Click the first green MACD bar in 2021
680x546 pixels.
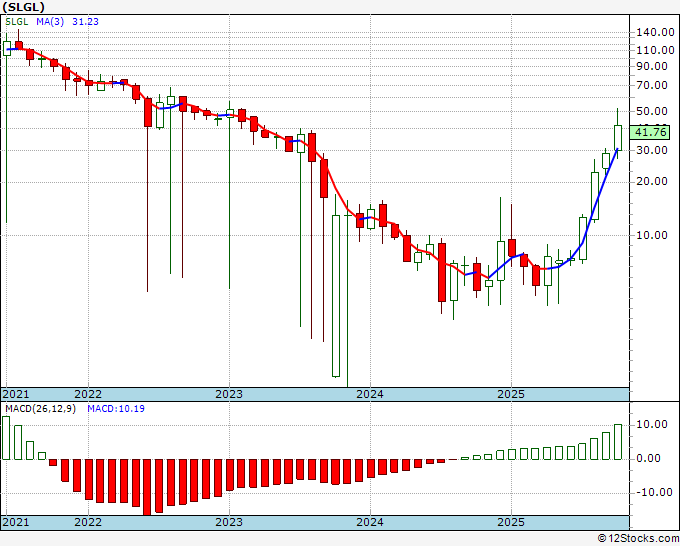coord(7,438)
